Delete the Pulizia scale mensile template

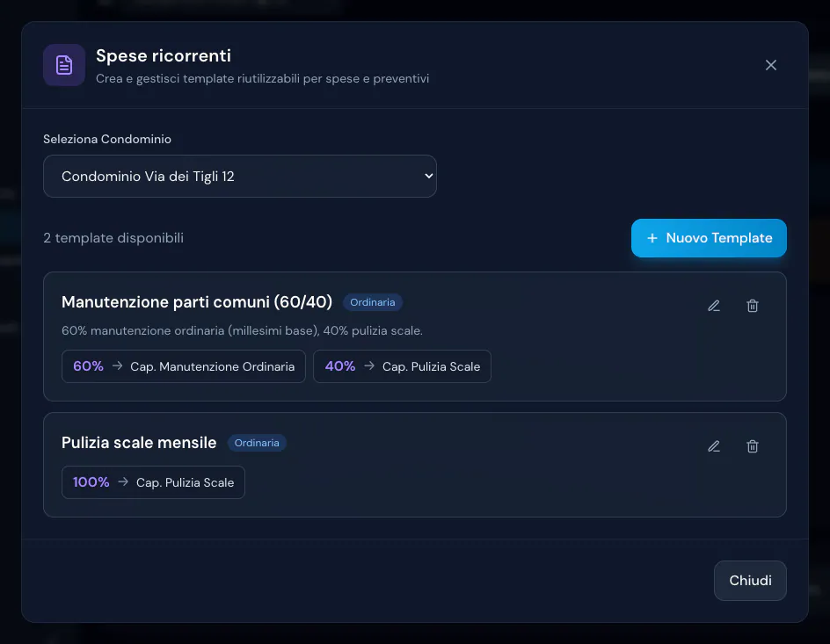point(753,446)
